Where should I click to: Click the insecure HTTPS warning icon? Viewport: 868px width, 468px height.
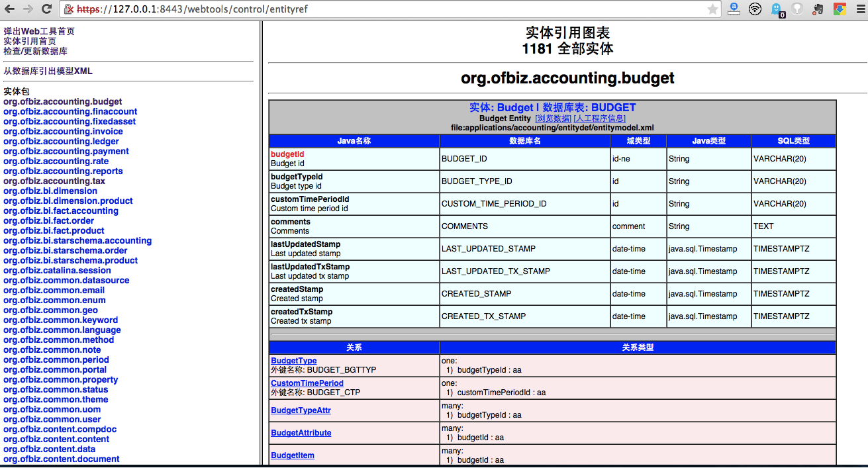tap(69, 9)
